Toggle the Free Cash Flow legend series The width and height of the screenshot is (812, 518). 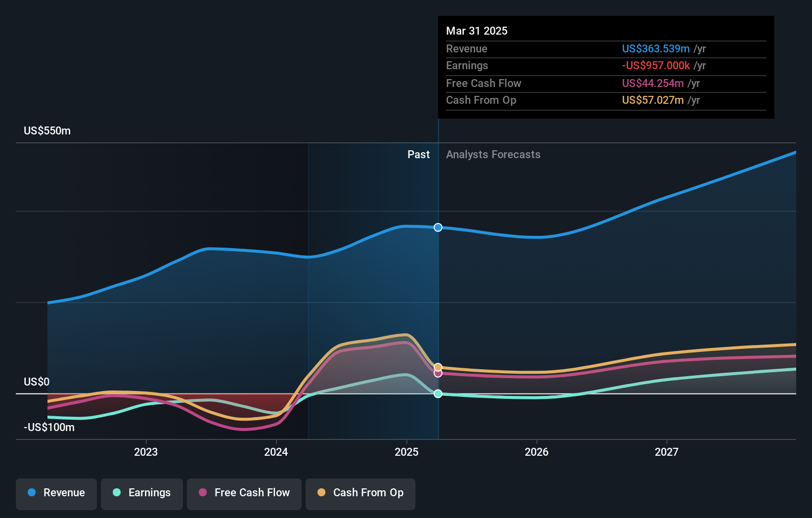pyautogui.click(x=244, y=494)
